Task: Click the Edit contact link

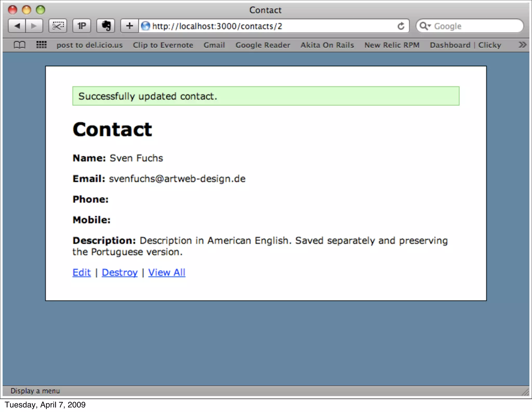Action: tap(82, 272)
